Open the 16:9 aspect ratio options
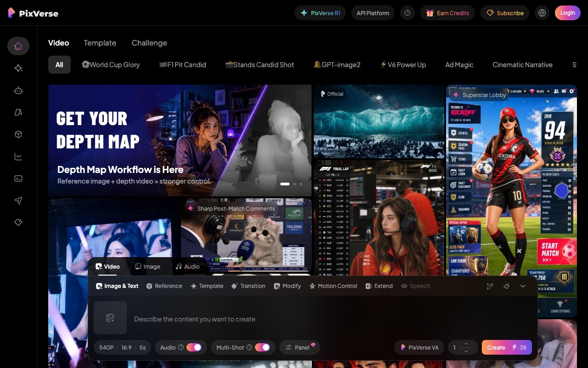 click(x=126, y=347)
